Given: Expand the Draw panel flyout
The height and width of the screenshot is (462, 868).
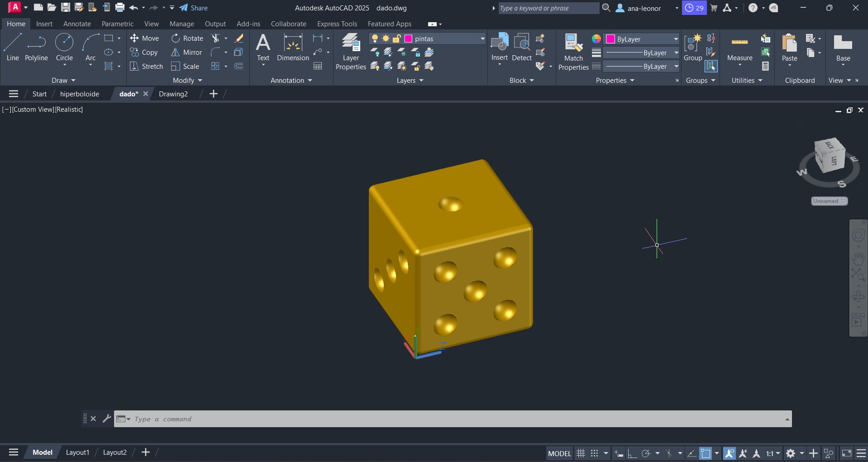Looking at the screenshot, I should point(63,81).
